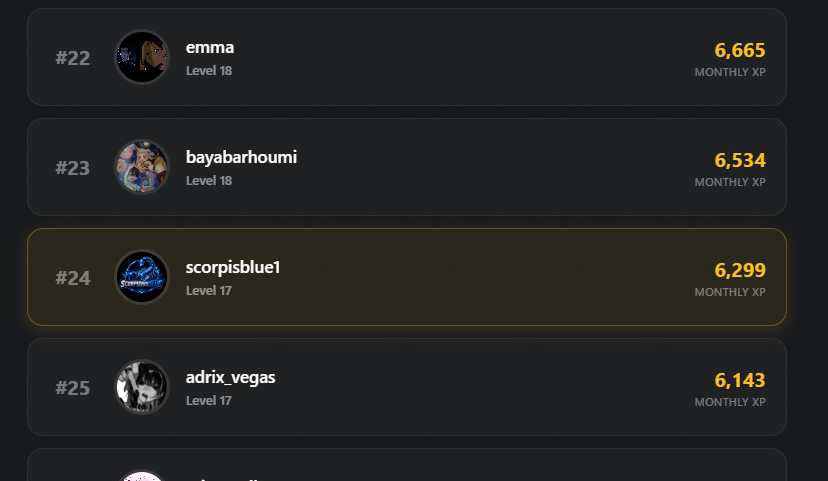
Task: Open the bayabarhoumi username link
Action: pyautogui.click(x=241, y=157)
